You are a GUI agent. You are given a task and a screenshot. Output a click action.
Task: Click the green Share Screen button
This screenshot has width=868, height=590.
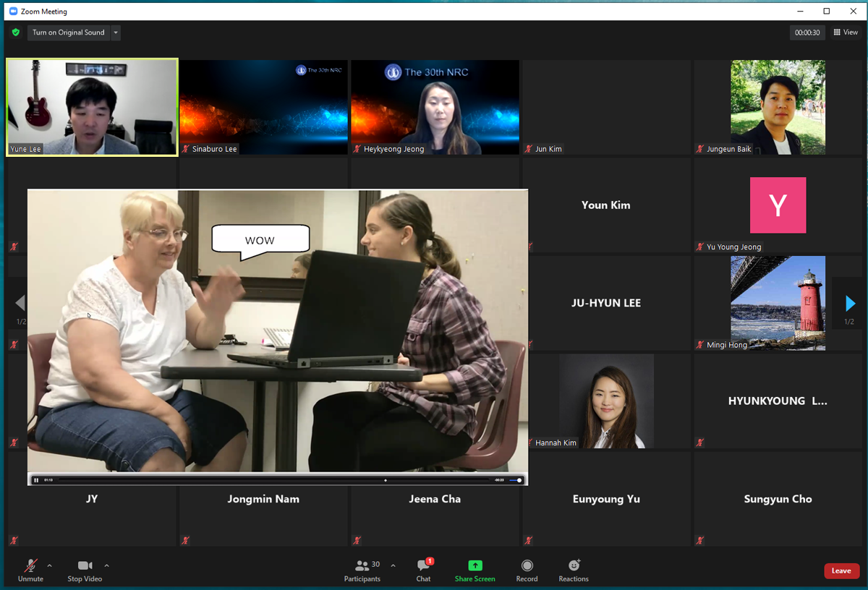(475, 570)
